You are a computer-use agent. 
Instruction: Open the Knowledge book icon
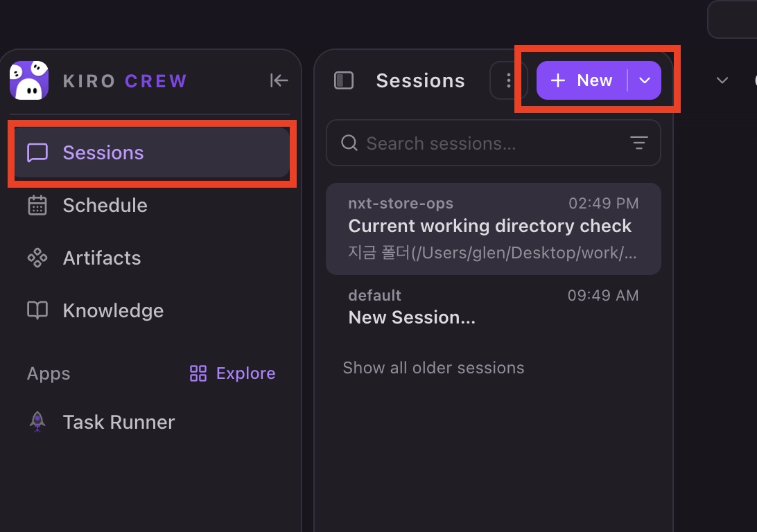pos(37,310)
